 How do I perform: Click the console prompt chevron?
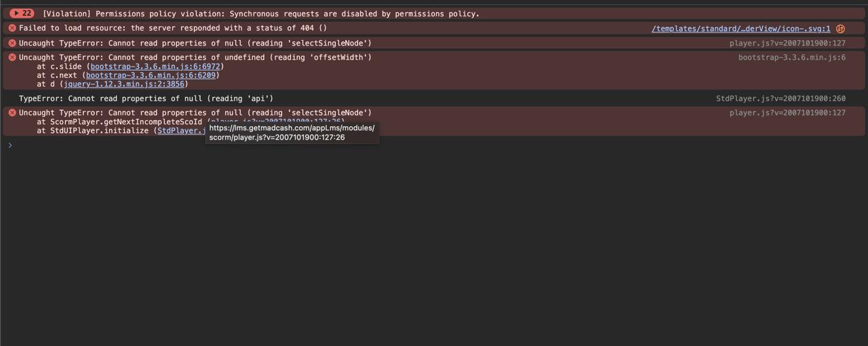click(9, 145)
